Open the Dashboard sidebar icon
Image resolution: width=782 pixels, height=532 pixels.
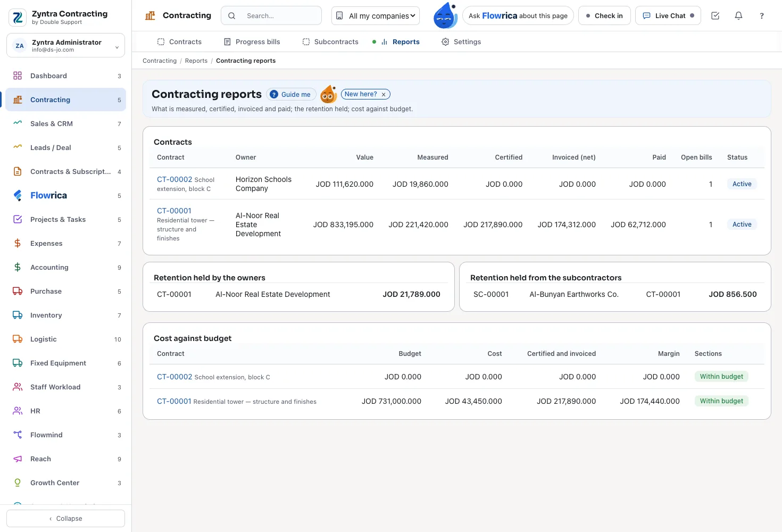[18, 76]
